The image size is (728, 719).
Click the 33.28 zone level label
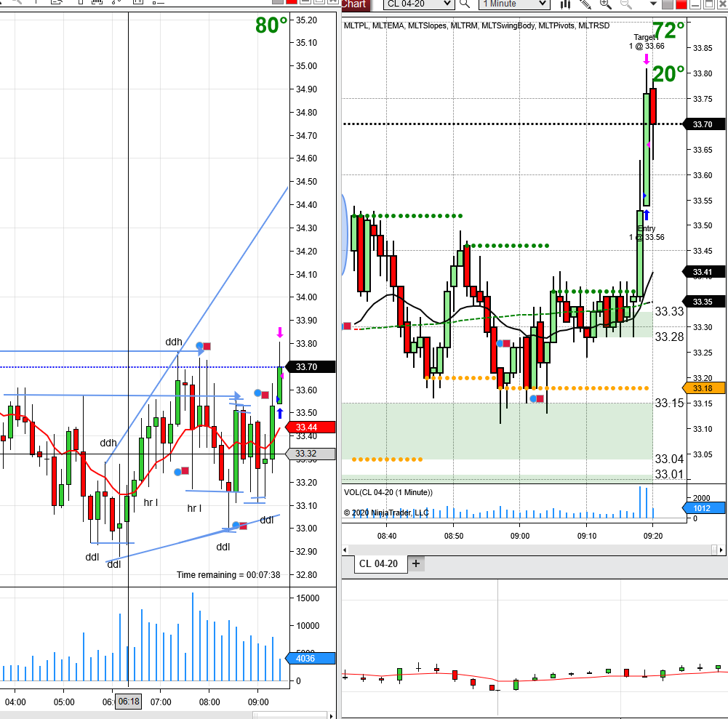[669, 337]
